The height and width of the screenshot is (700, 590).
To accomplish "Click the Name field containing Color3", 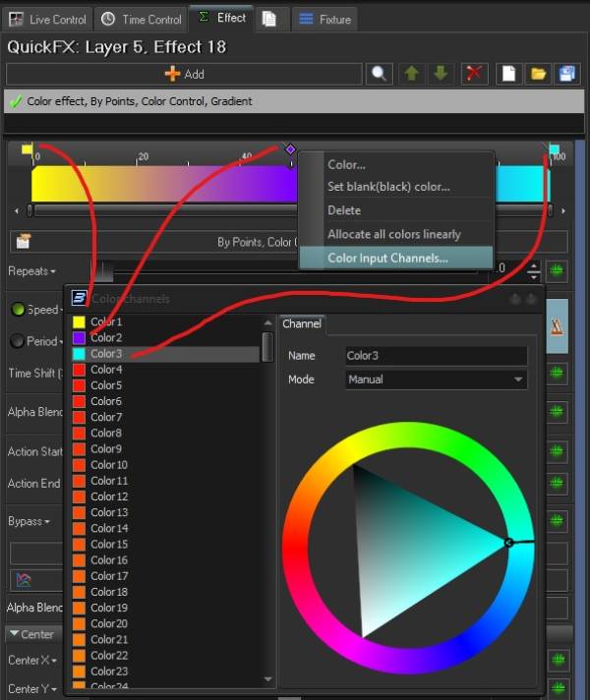I will pos(436,356).
